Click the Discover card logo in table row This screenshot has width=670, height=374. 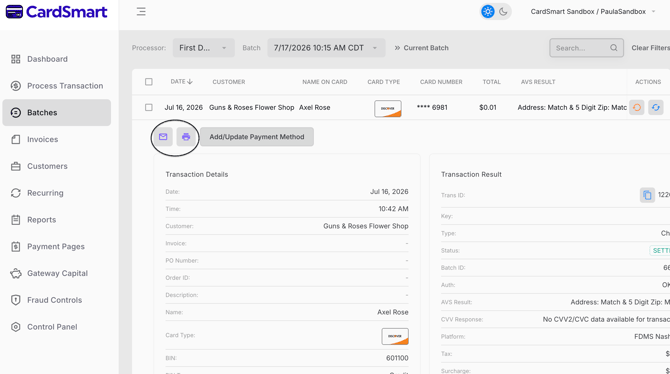[388, 109]
